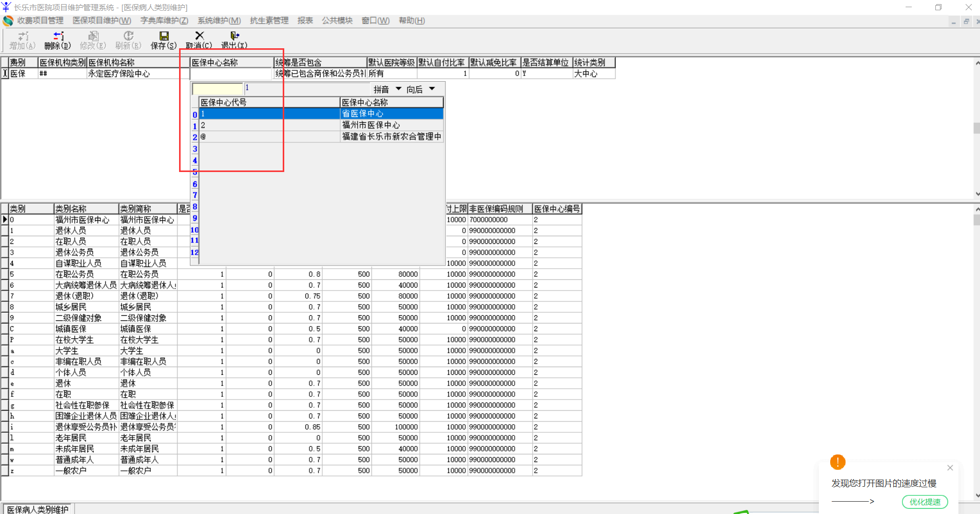Expand the 拼音 input-method dropdown
Screen dimensions: 980x514
coord(399,89)
